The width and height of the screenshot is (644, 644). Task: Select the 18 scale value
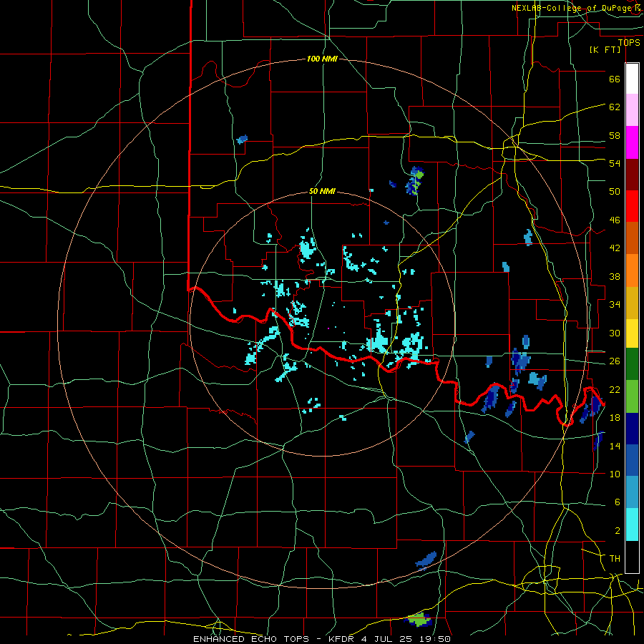615,418
